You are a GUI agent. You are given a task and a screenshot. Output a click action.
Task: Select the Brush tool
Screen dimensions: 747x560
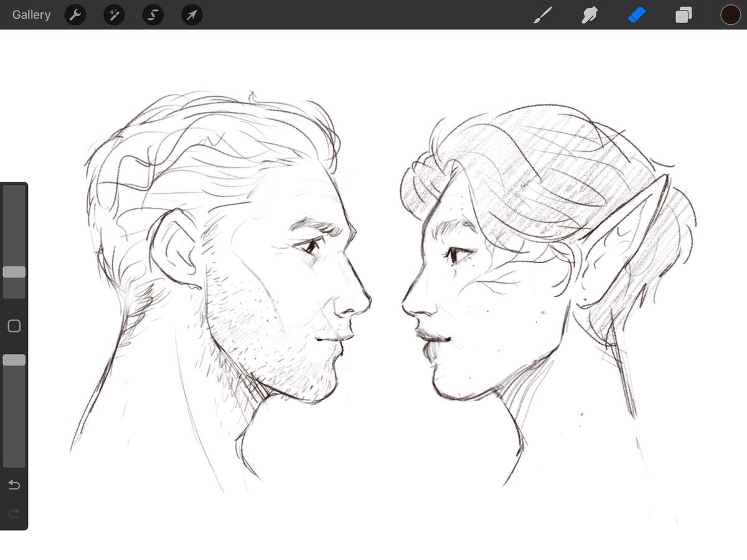click(543, 15)
